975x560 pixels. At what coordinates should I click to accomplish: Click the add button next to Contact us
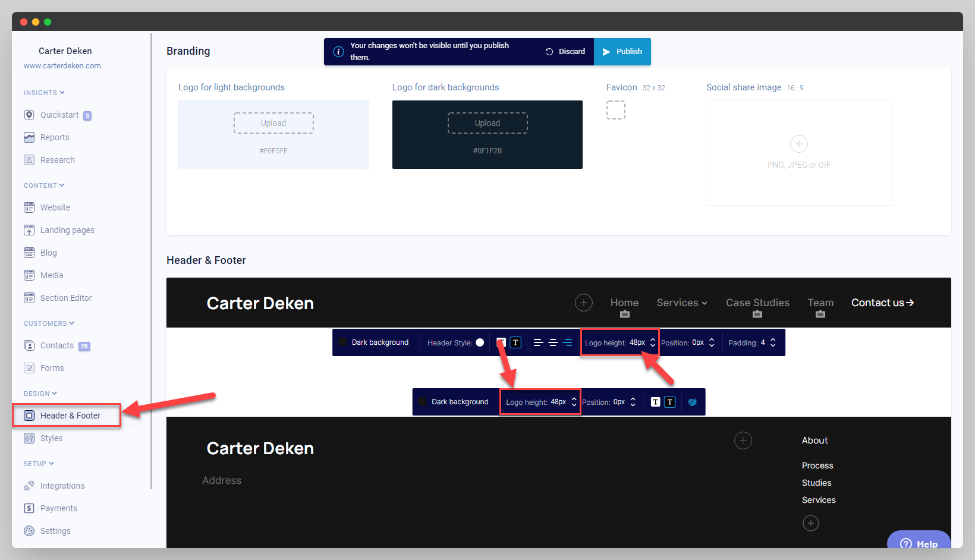tap(583, 303)
